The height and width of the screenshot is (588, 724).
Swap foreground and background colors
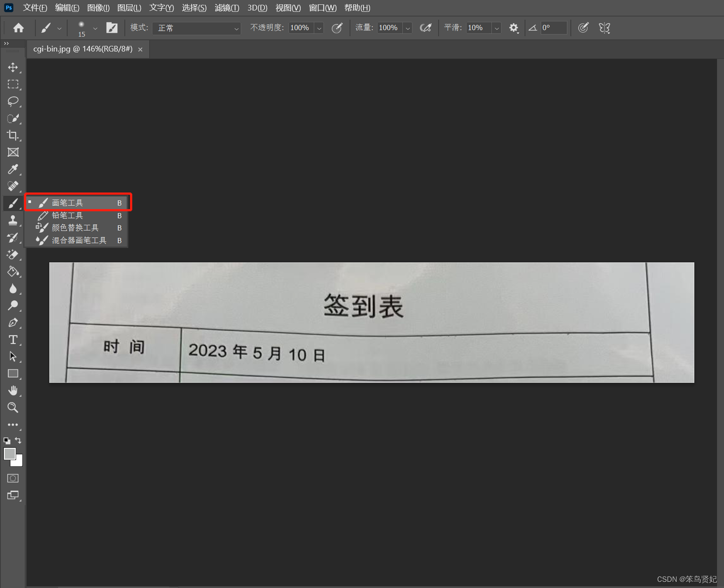coord(18,440)
